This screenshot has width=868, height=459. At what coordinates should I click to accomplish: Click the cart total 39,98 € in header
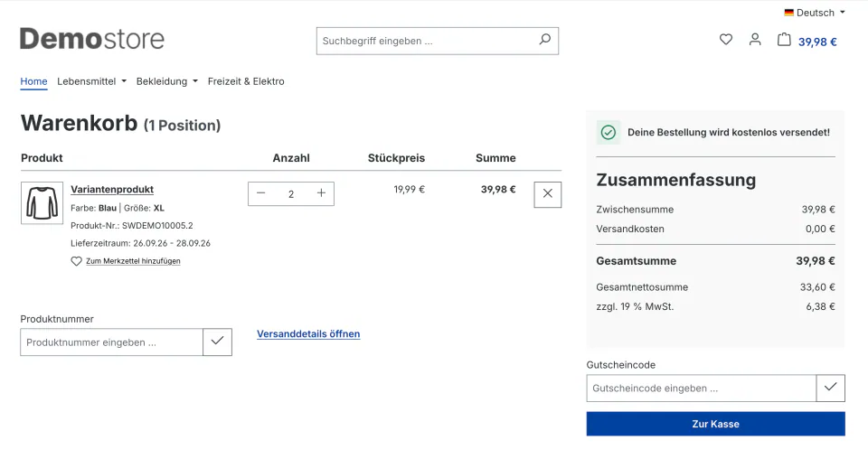point(817,42)
